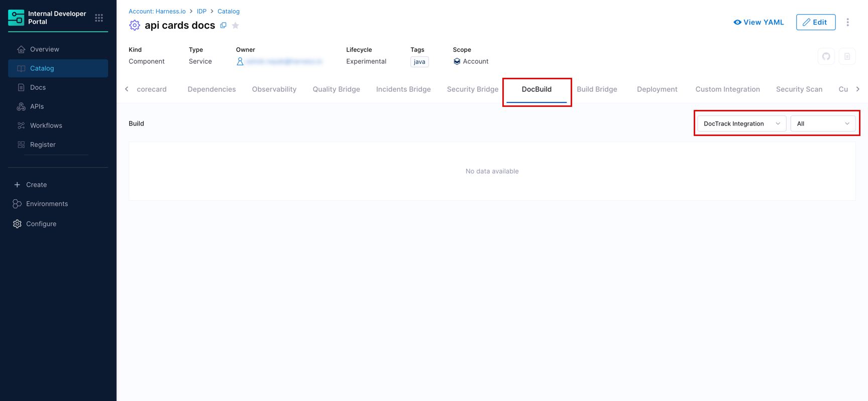Viewport: 868px width, 401px height.
Task: Copy entity name using the copy icon
Action: coord(224,25)
